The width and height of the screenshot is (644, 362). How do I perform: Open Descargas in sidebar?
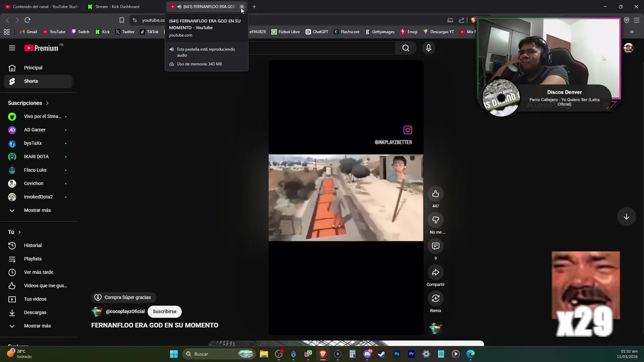coord(39,313)
